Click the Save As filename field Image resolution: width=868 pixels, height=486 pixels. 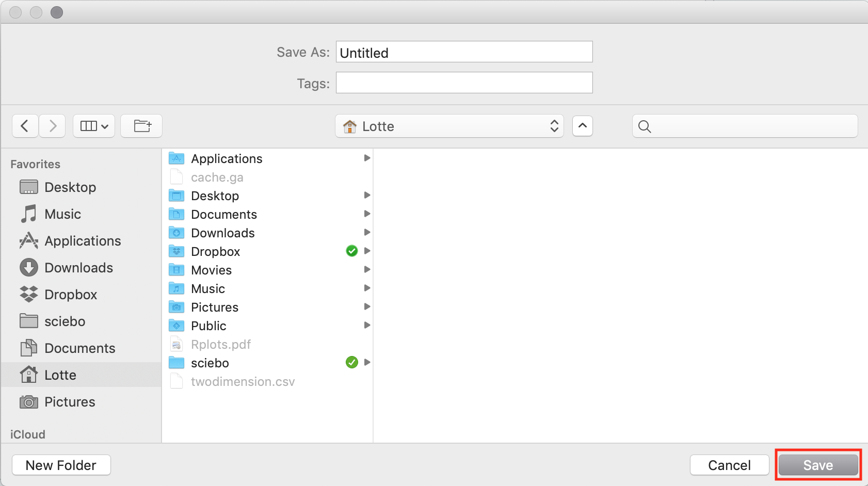463,52
